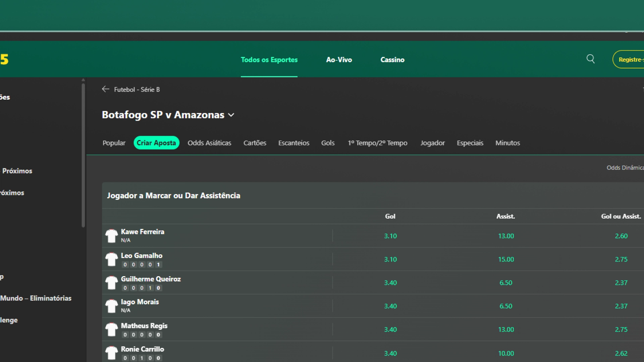The width and height of the screenshot is (644, 362).
Task: Click the shirt icon next to Matheus Regis
Action: point(112,329)
